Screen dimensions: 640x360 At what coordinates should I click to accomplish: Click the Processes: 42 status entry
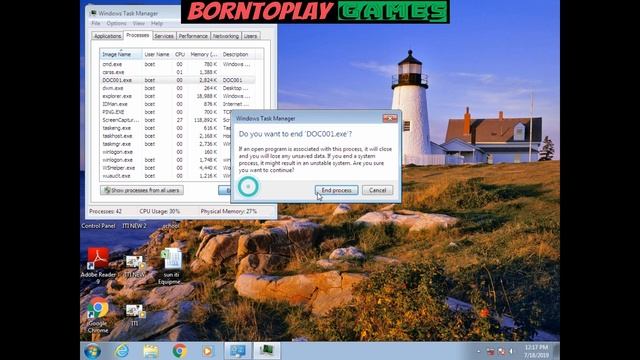[x=105, y=211]
